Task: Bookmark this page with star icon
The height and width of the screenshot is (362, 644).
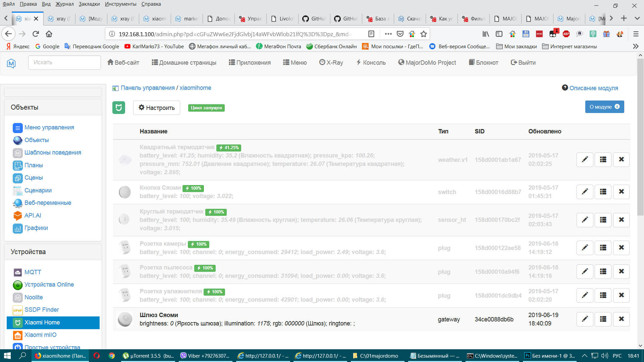Action: [x=424, y=34]
